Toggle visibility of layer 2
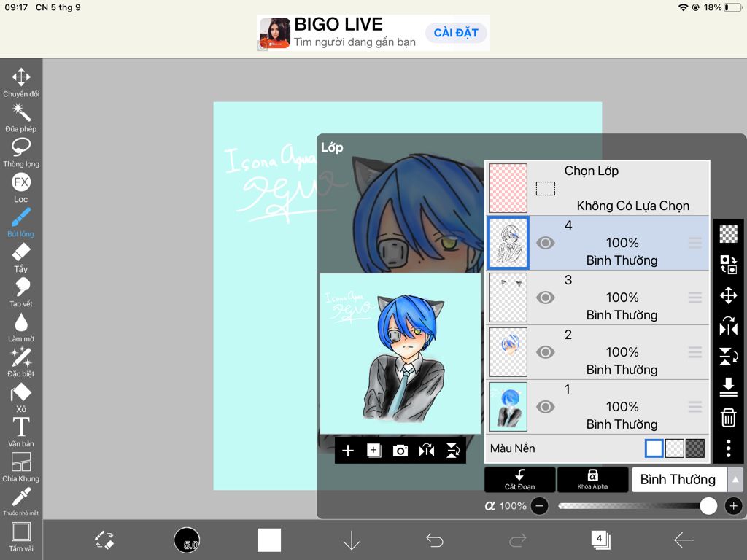The image size is (747, 560). click(546, 352)
